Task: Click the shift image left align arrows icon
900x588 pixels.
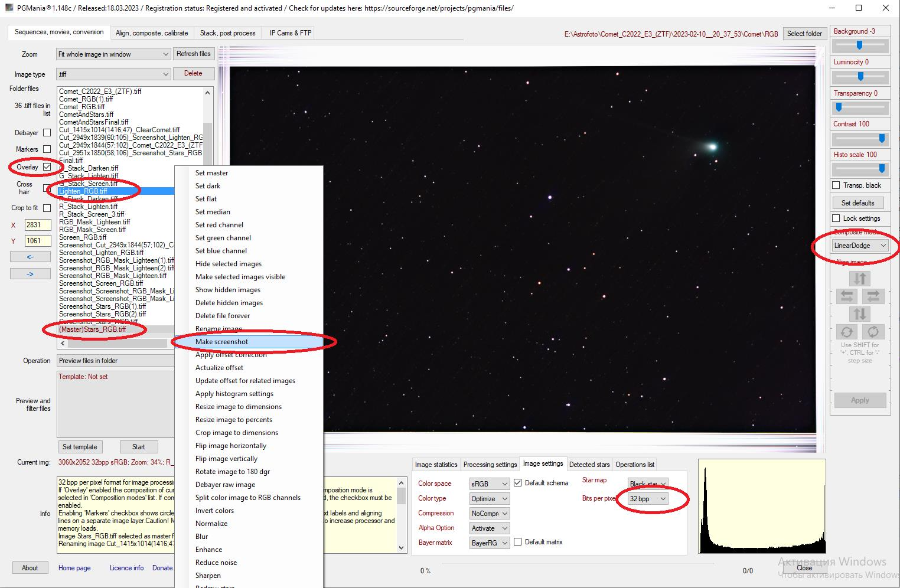Action: pos(847,296)
